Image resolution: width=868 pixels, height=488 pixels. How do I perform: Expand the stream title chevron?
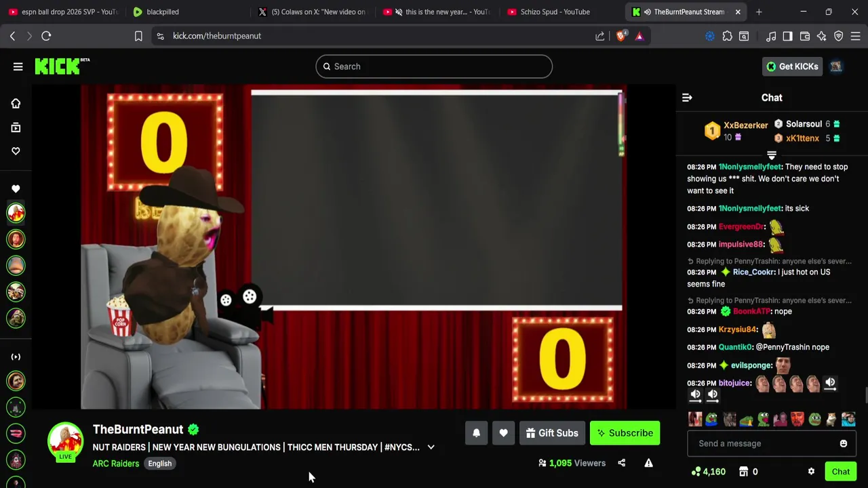pyautogui.click(x=431, y=447)
